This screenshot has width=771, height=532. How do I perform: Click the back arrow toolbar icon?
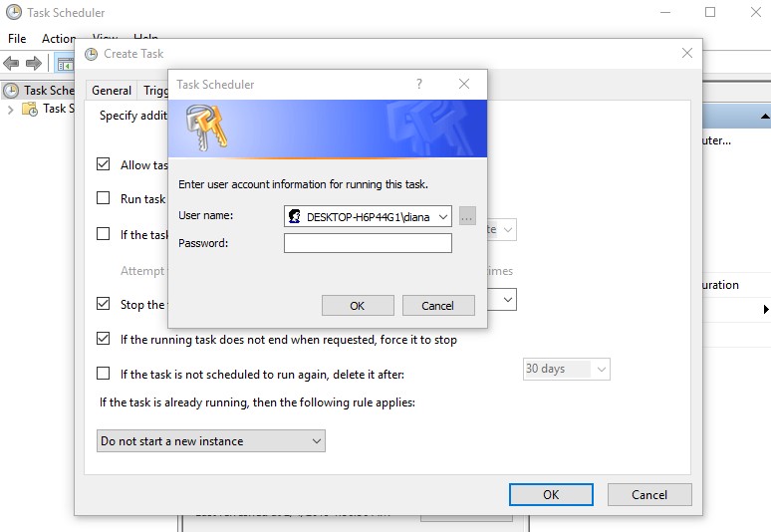point(11,63)
